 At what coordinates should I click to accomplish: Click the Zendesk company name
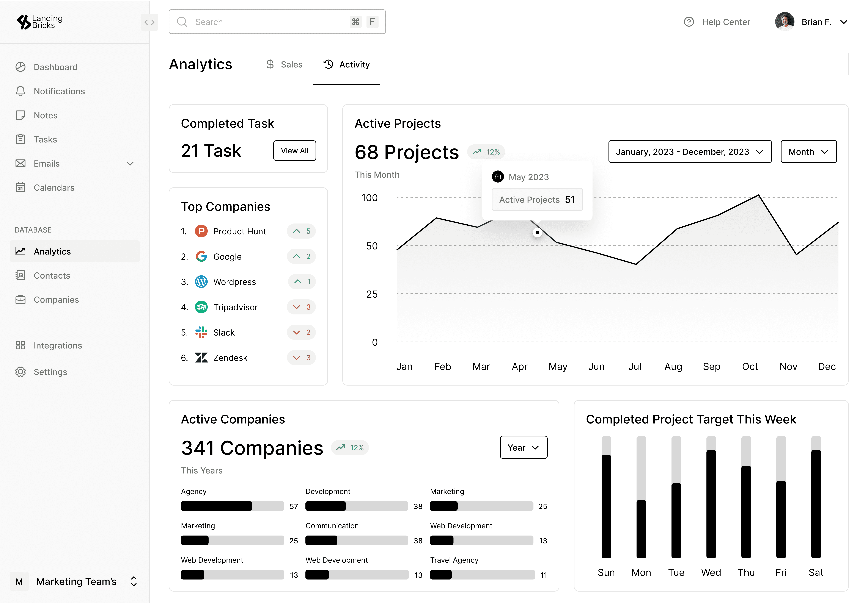coord(230,358)
